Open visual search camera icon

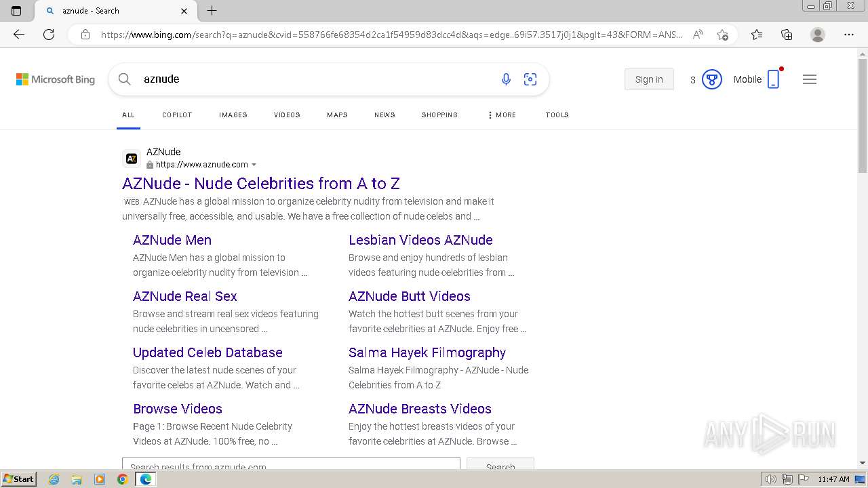(x=530, y=79)
